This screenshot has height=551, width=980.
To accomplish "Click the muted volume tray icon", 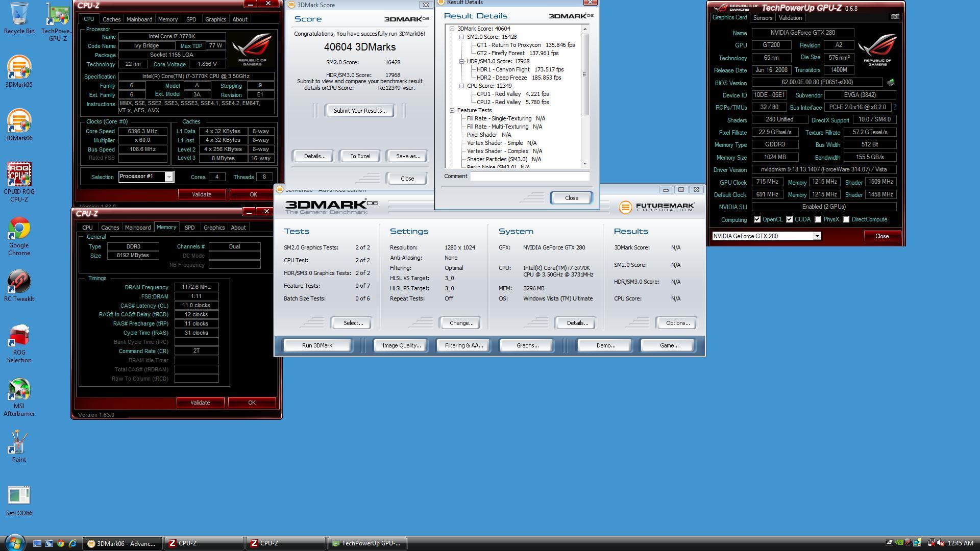I will coord(941,543).
